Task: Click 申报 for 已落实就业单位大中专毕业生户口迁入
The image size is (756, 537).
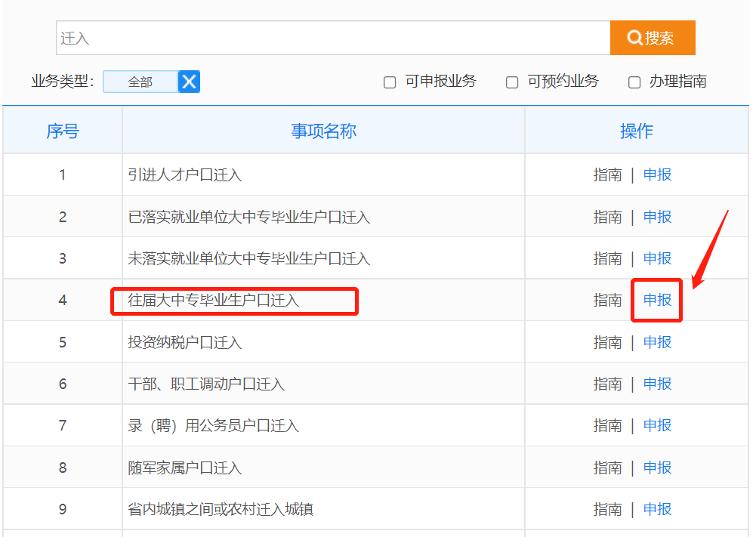Action: (x=657, y=217)
